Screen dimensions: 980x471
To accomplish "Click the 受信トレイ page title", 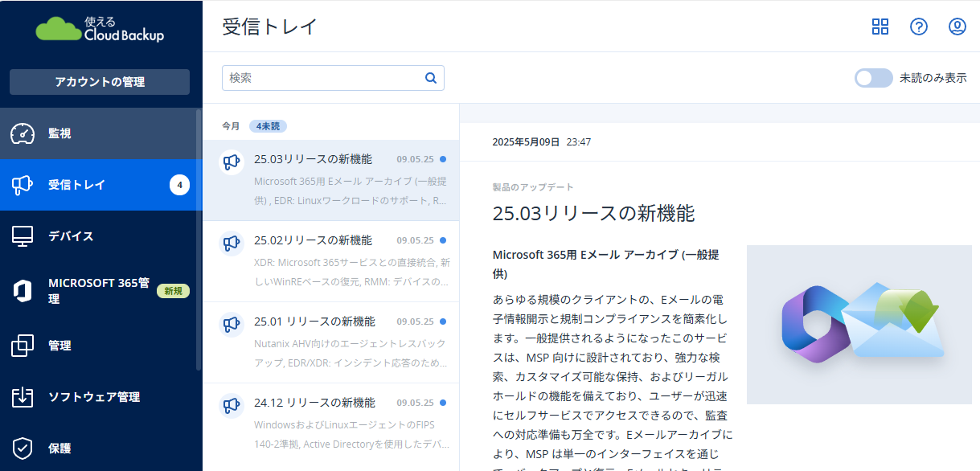I will 270,26.
